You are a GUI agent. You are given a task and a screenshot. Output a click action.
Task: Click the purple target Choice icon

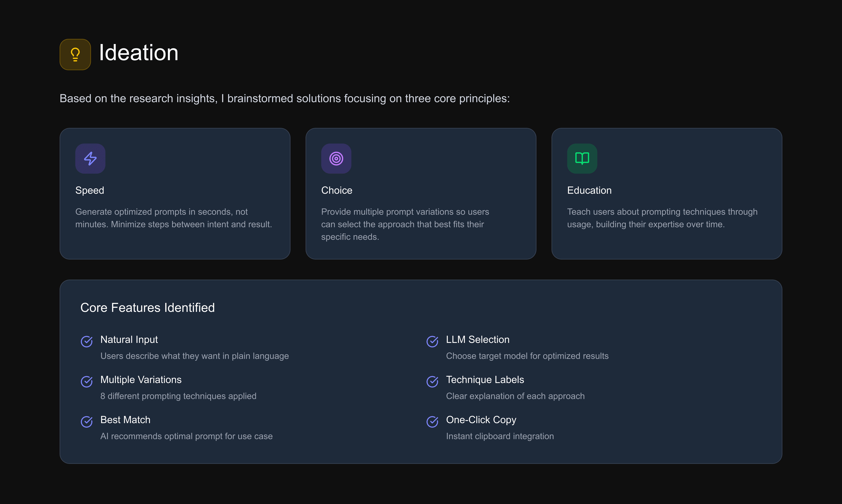336,159
